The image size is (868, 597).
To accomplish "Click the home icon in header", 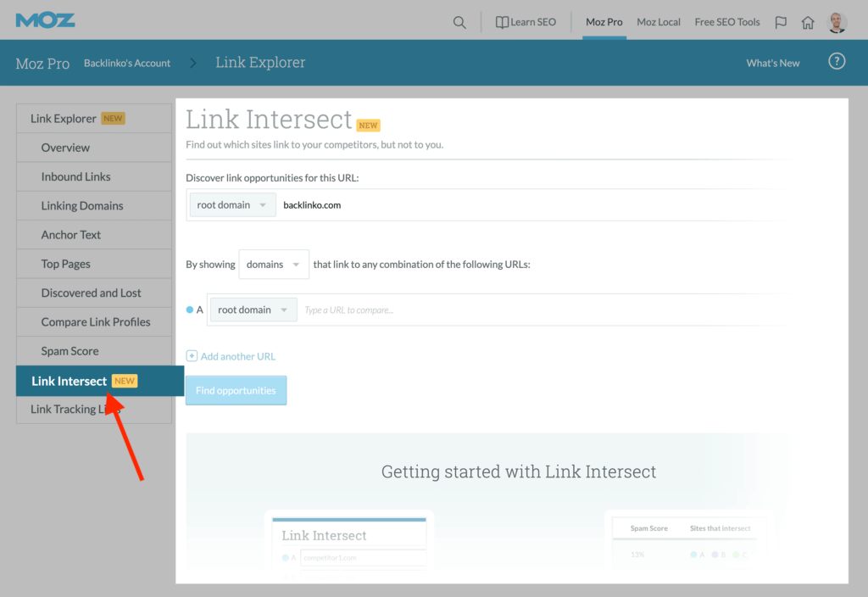I will click(x=808, y=23).
